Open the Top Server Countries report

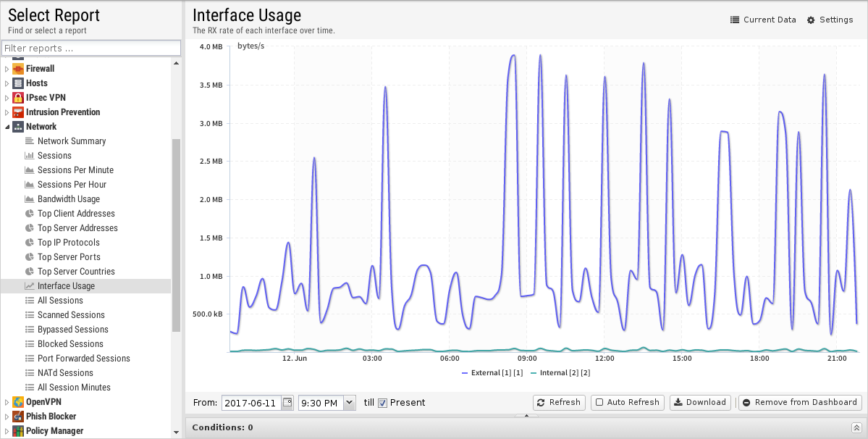[x=77, y=271]
